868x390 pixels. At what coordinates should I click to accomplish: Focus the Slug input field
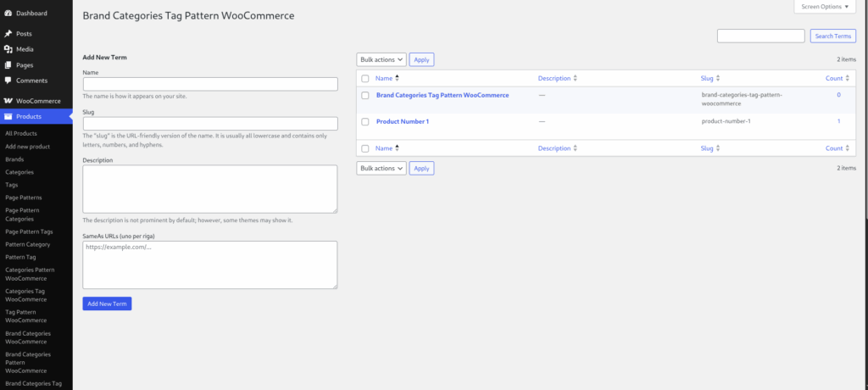(210, 124)
